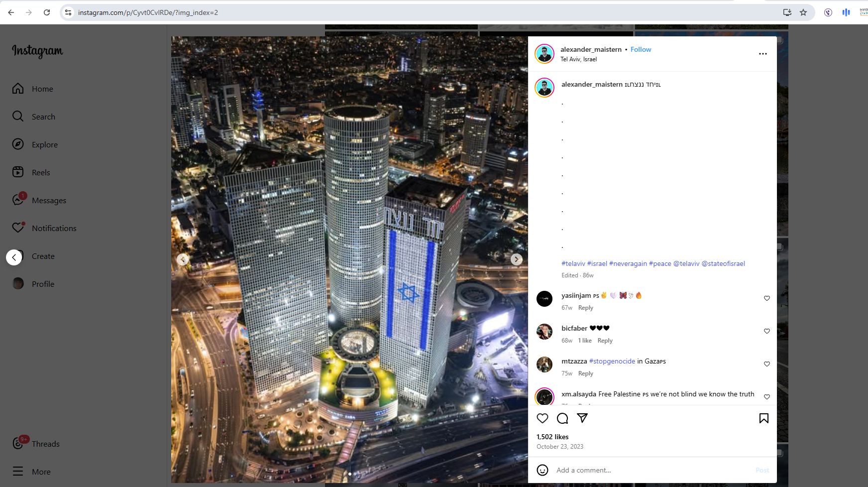Viewport: 868px width, 487px height.
Task: Click the More hamburger icon
Action: point(18,472)
